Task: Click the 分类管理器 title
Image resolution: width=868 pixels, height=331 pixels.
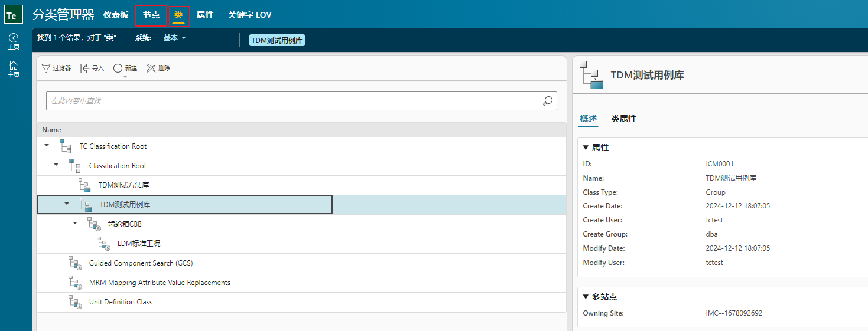Action: pos(63,15)
